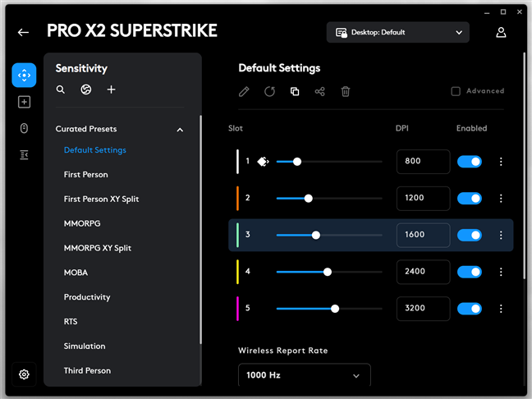Open the user account profile icon
The height and width of the screenshot is (399, 532).
[501, 32]
